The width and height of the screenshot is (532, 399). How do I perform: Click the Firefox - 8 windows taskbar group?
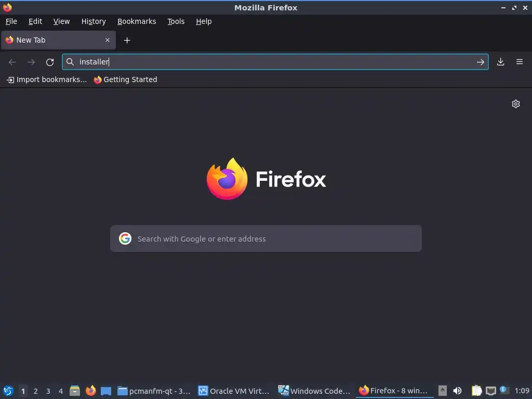point(394,391)
